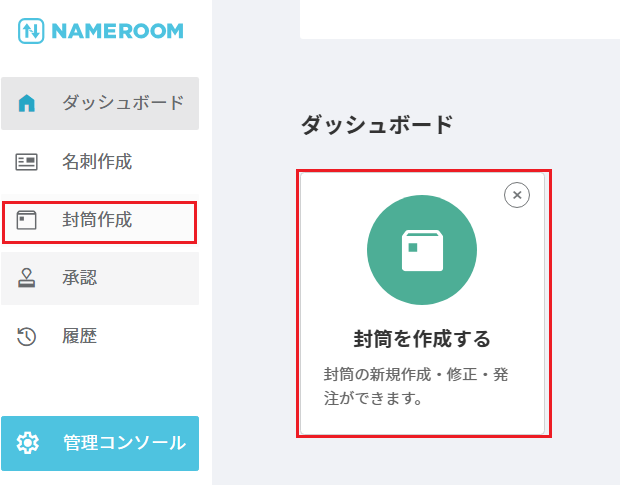Screen dimensions: 621x485
Task: Click the envelope icon beside 封筒作成
Action: (x=27, y=221)
